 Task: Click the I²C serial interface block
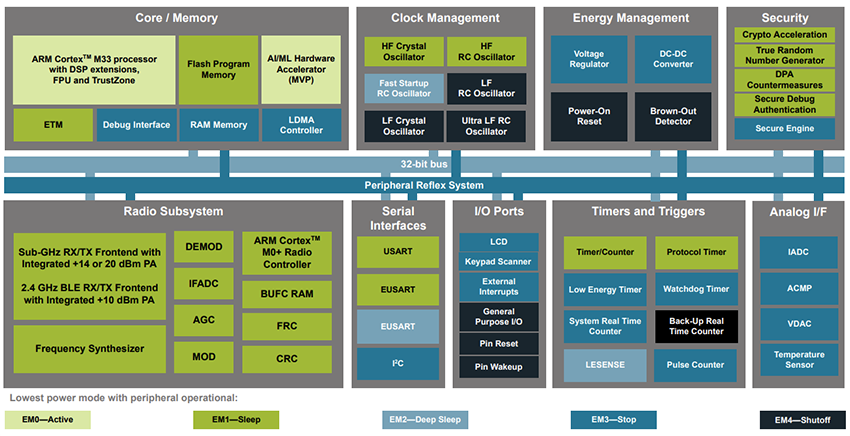click(x=397, y=363)
